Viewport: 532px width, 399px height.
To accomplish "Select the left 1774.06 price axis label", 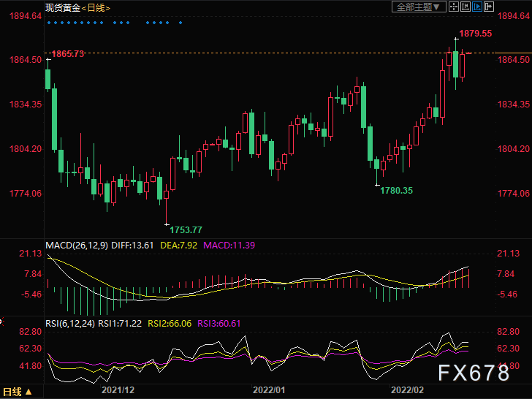I will pyautogui.click(x=26, y=194).
